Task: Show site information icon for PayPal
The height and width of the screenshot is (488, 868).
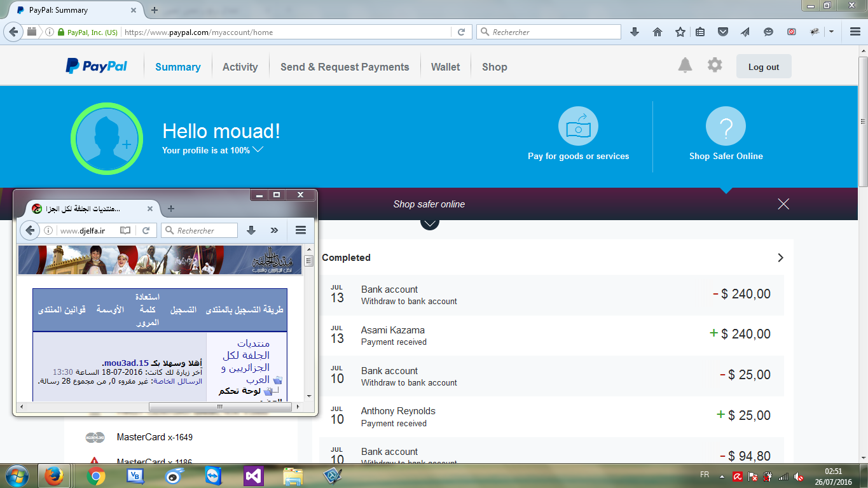Action: [50, 32]
